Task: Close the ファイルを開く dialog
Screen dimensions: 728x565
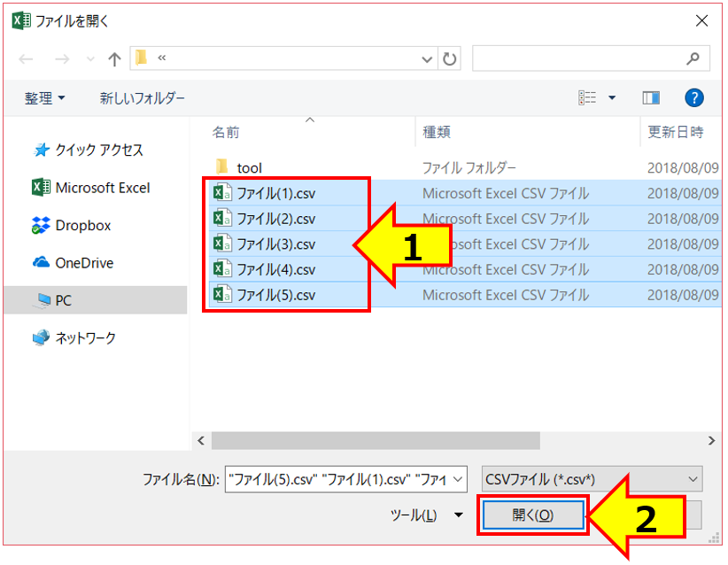Action: 701,20
